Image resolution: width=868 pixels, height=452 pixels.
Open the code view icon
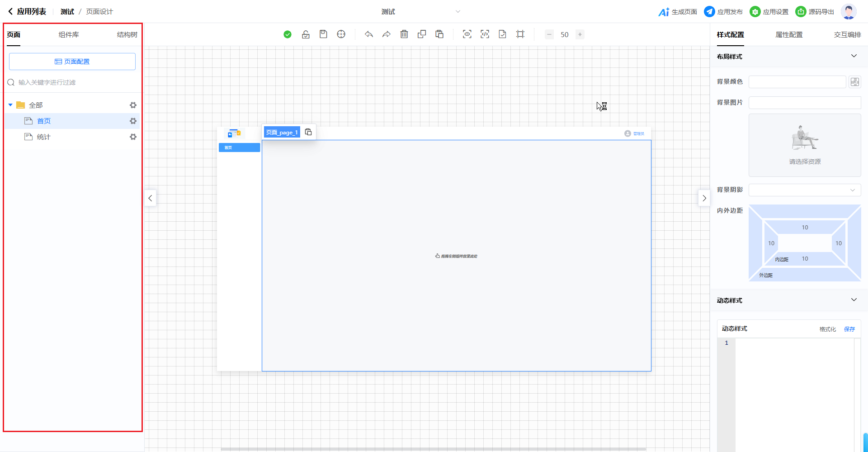pos(485,34)
